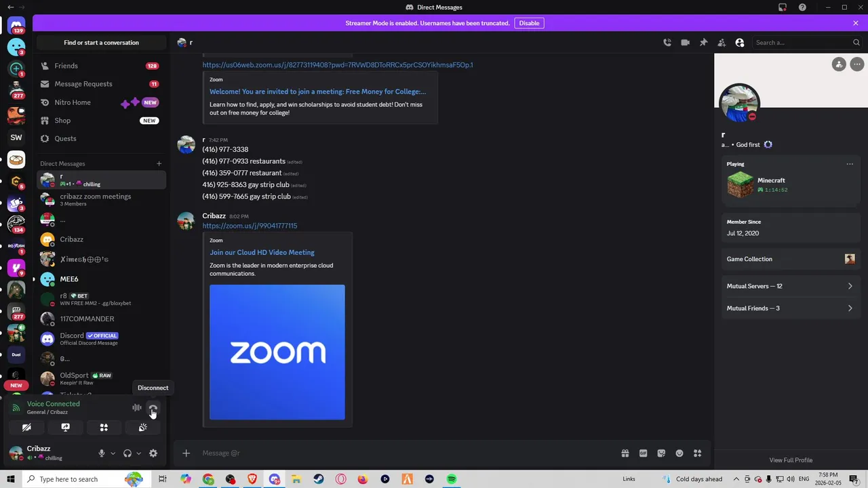
Task: Open the sticker picker
Action: pyautogui.click(x=661, y=453)
